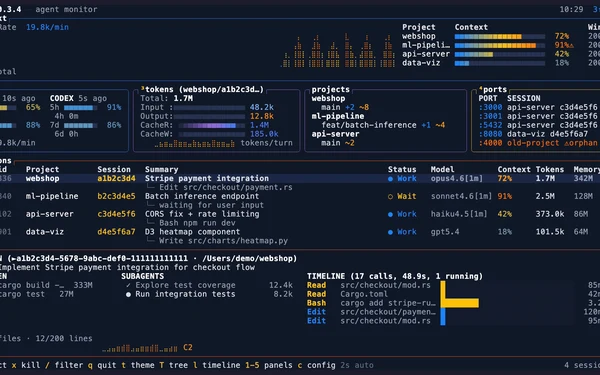The height and width of the screenshot is (375, 600).
Task: Toggle t theme in the footer bar
Action: click(x=138, y=365)
